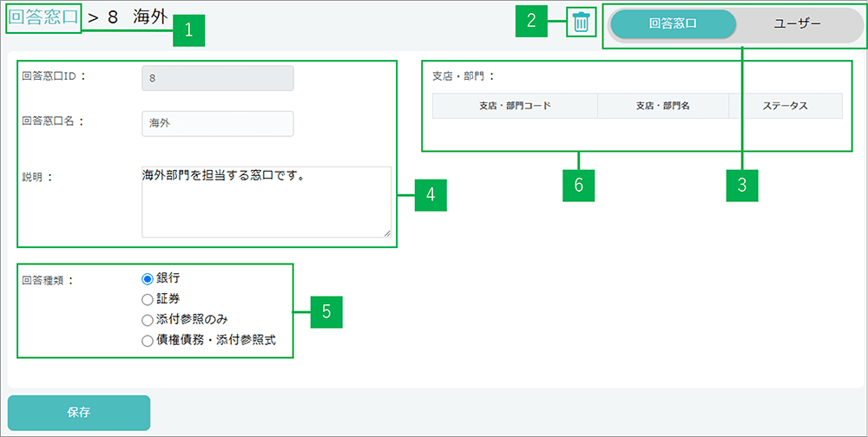Click the greyed-out 回答窓口ID field
This screenshot has height=437, width=868.
pos(217,78)
